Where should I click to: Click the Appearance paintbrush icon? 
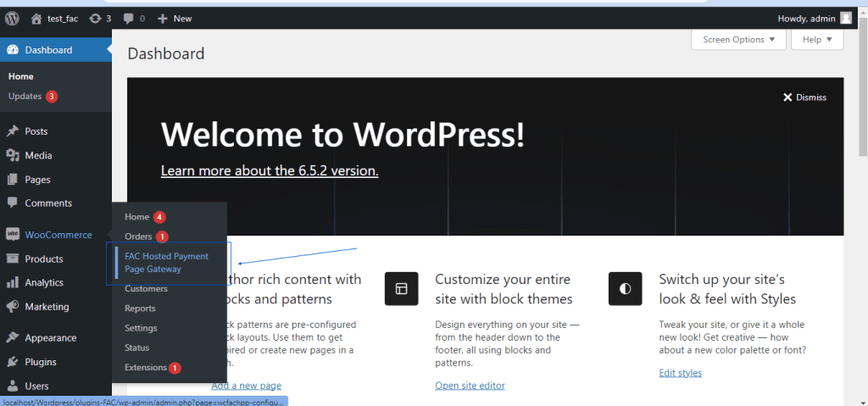[x=13, y=338]
